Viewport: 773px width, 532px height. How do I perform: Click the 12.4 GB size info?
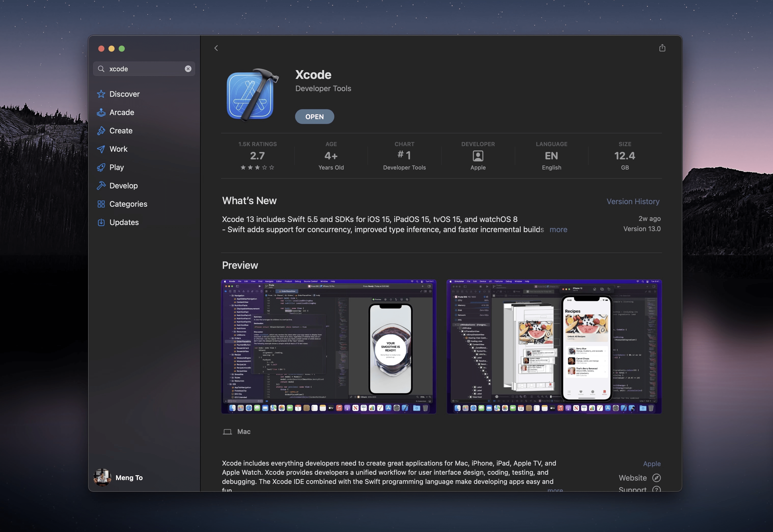[x=625, y=156]
